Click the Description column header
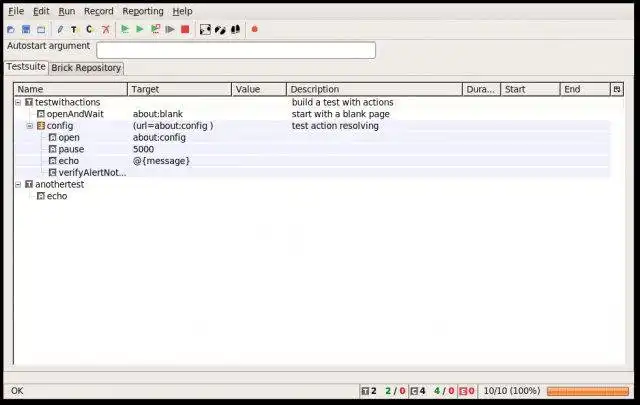The image size is (640, 405). 374,89
